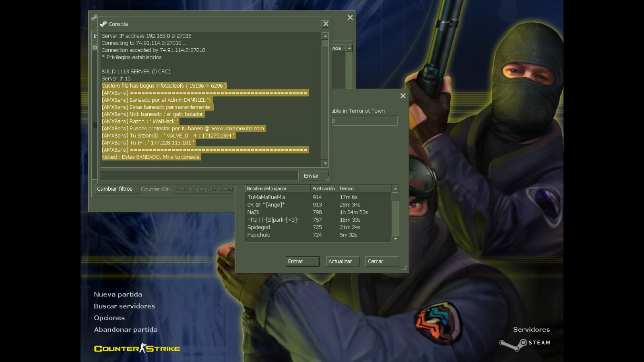
Task: Click the 'Razon : WallHack' console line
Action: click(x=140, y=121)
